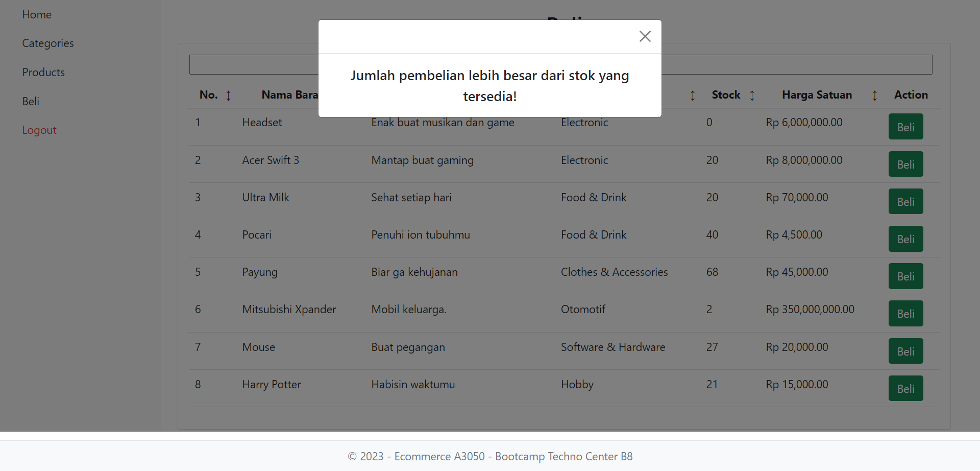Open Products page from sidebar
Image resolution: width=980 pixels, height=471 pixels.
click(43, 73)
